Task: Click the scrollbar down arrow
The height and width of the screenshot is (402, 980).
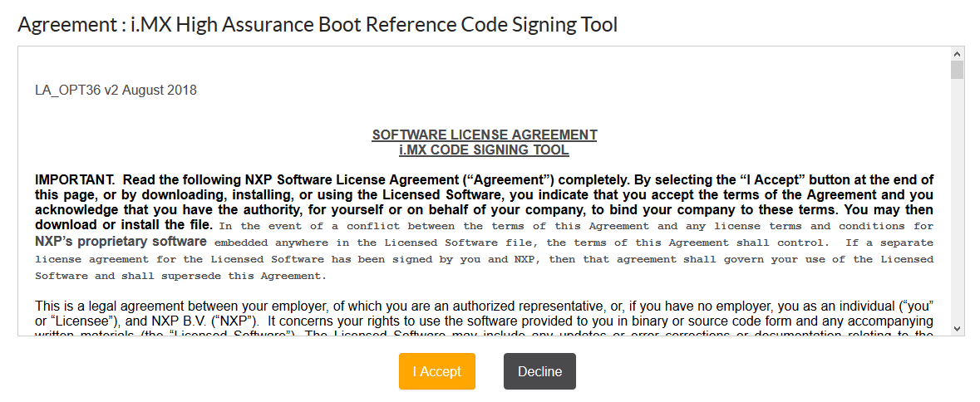Action: [956, 328]
